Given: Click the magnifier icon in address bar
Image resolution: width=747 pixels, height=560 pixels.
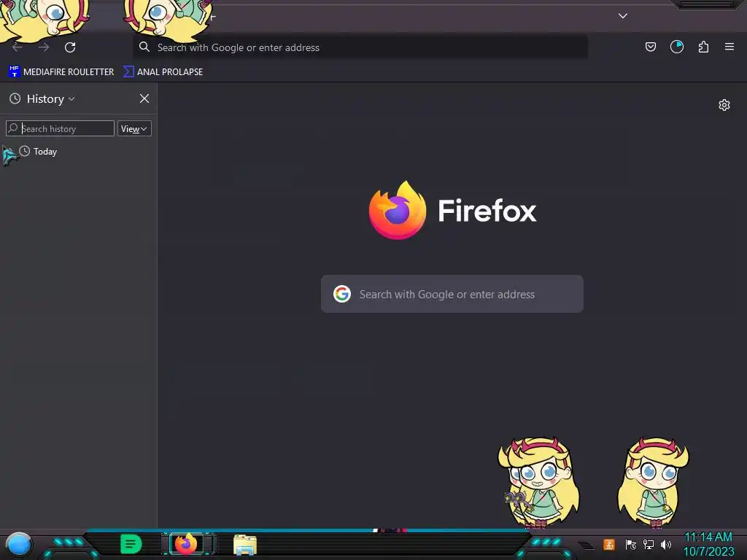Looking at the screenshot, I should pos(144,47).
